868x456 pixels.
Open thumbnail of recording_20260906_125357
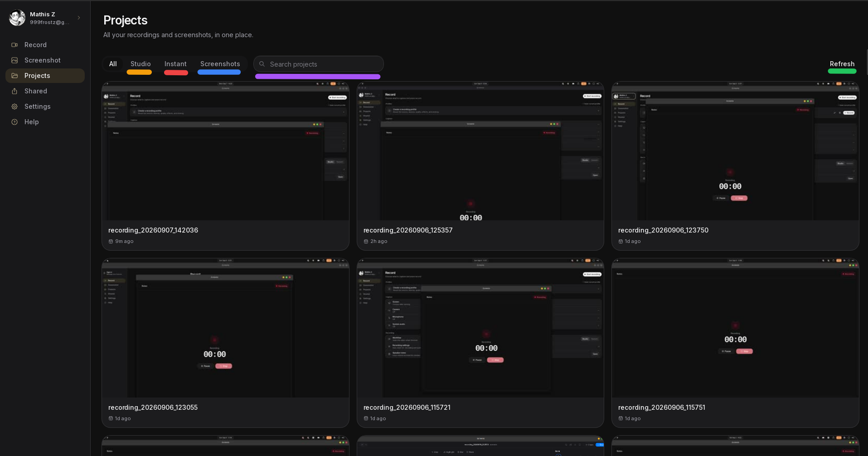[x=480, y=151]
